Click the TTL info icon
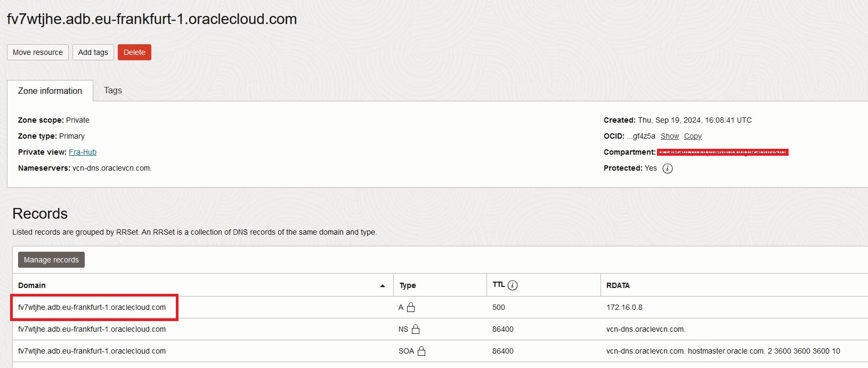The image size is (868, 368). [513, 284]
